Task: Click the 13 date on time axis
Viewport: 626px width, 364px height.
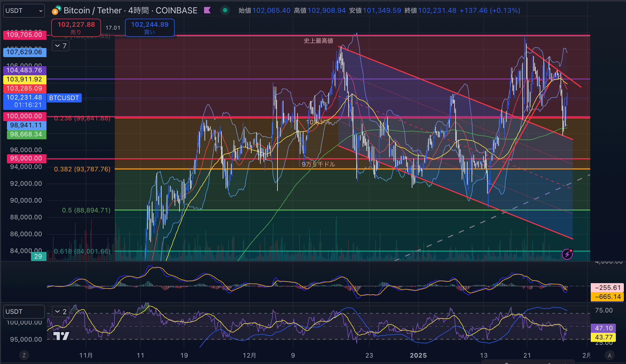Action: point(484,355)
